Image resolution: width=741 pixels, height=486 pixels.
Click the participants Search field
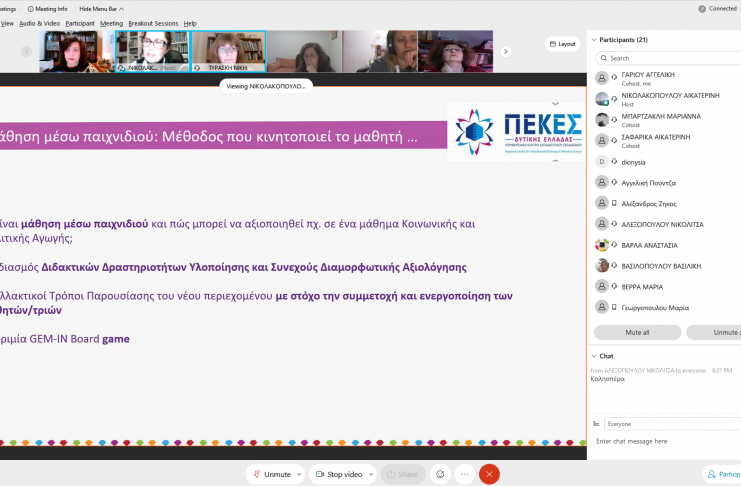click(670, 58)
